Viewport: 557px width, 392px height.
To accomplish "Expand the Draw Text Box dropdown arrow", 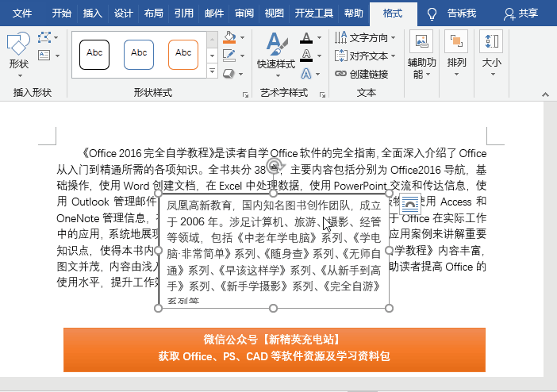I will click(x=57, y=56).
